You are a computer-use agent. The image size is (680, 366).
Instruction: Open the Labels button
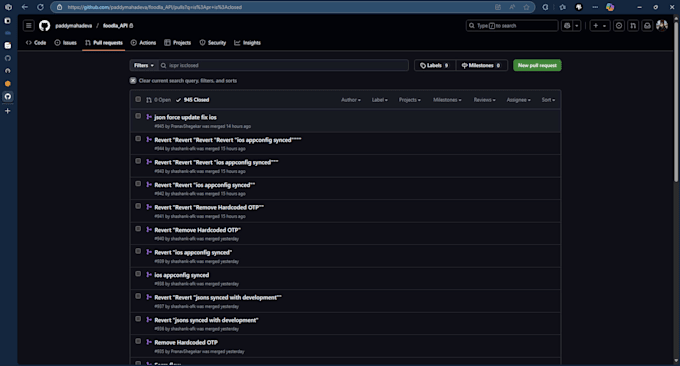click(435, 65)
